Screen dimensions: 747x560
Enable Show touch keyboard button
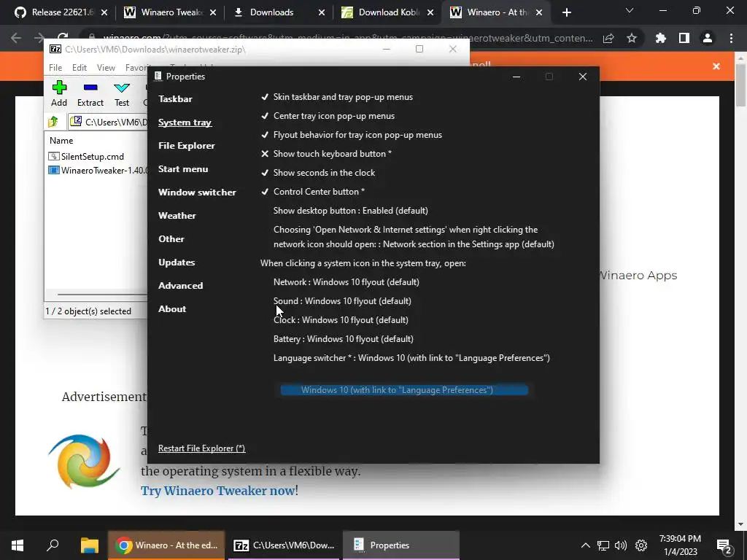pos(326,154)
